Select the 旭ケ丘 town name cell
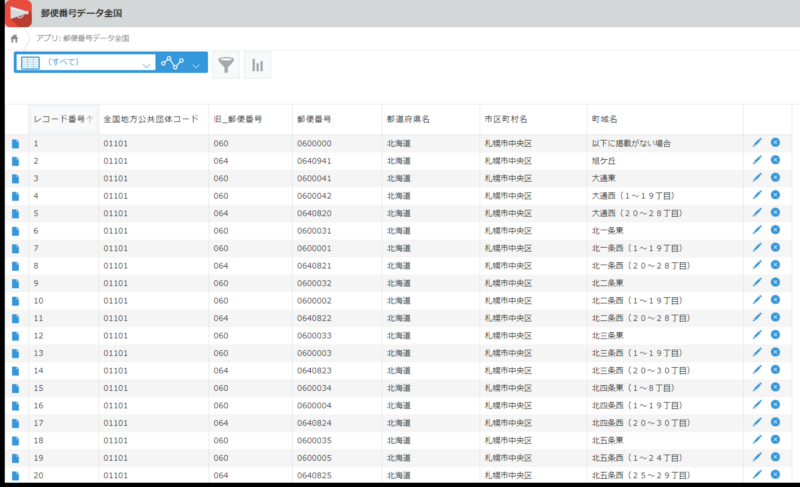The width and height of the screenshot is (800, 487). 606,160
